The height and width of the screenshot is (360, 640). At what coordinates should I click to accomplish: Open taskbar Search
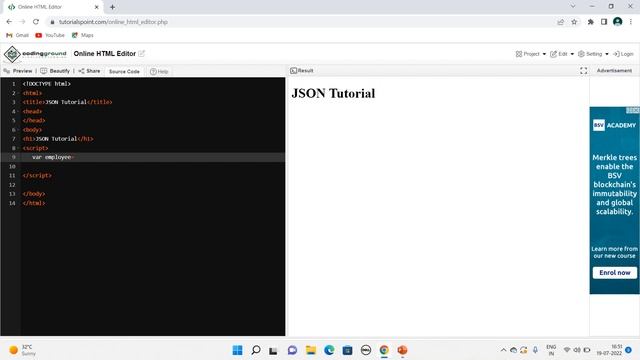click(256, 350)
